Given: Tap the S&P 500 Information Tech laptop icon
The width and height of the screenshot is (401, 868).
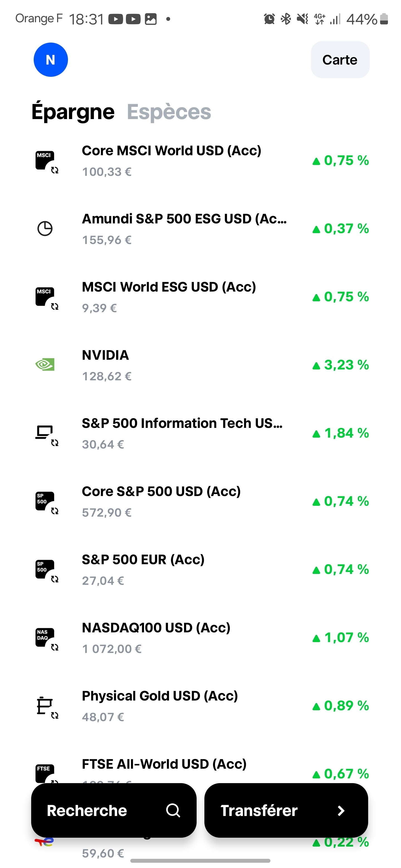Looking at the screenshot, I should pos(45,433).
